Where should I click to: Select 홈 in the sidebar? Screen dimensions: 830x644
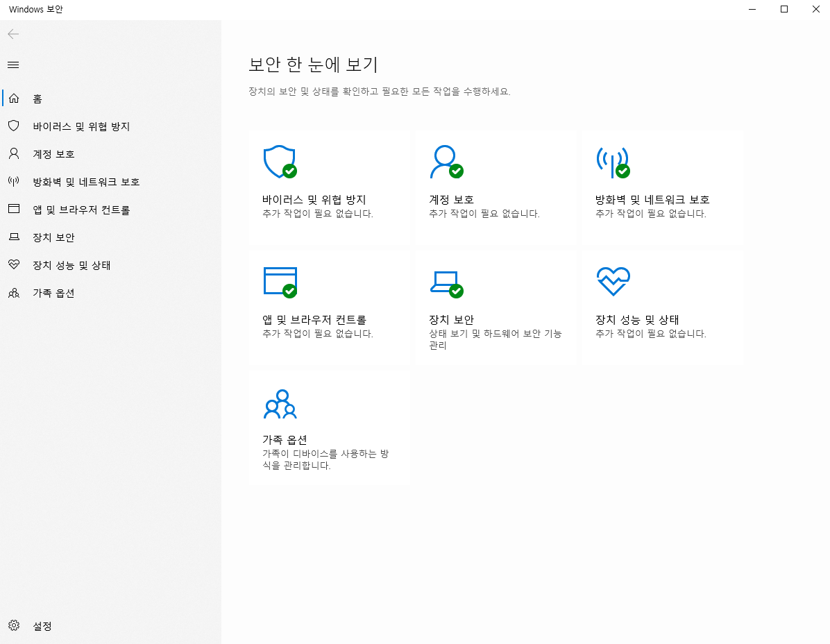tap(37, 99)
